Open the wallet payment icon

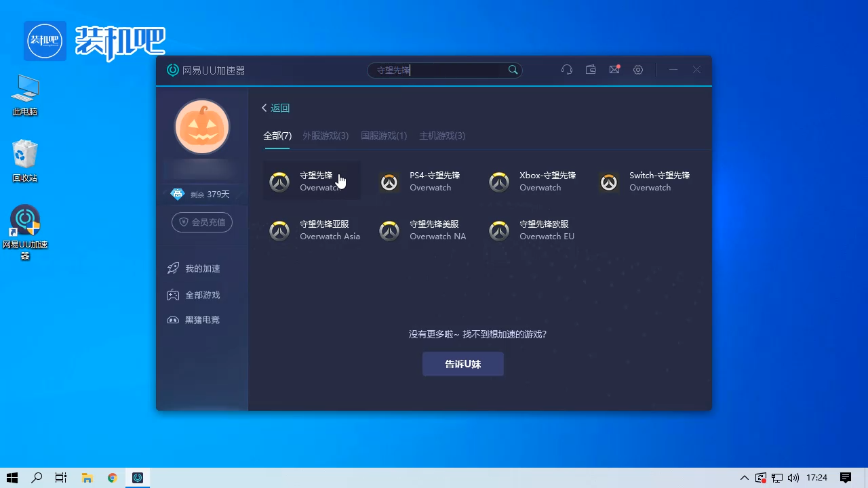click(x=590, y=69)
